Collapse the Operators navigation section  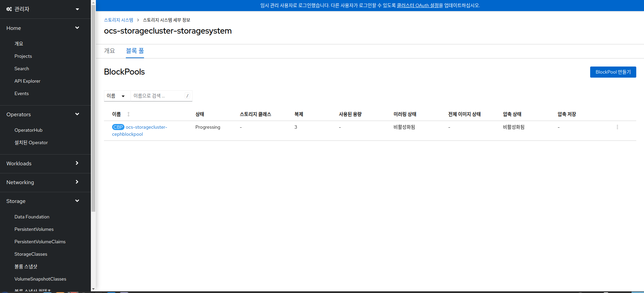click(43, 114)
